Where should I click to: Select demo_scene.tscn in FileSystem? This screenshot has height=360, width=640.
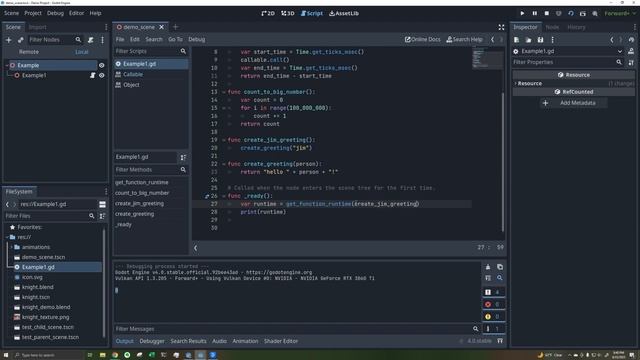pos(43,257)
